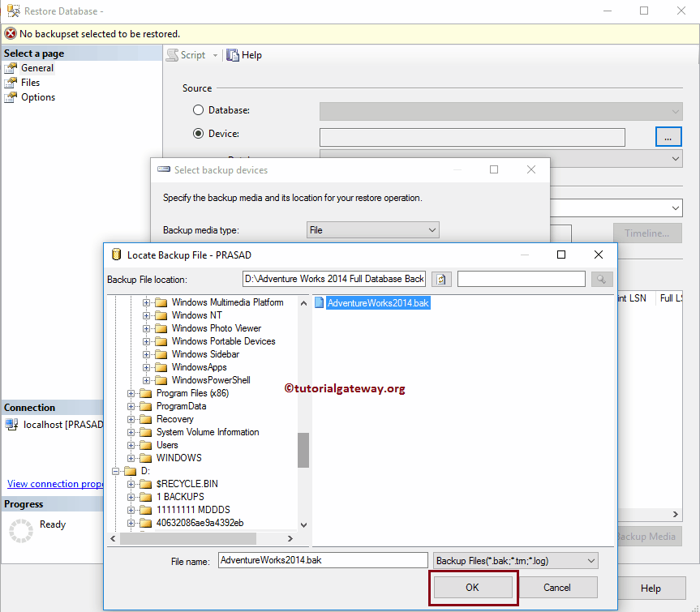Click the search magnifier beside the search box
Image resolution: width=700 pixels, height=612 pixels.
tap(600, 279)
